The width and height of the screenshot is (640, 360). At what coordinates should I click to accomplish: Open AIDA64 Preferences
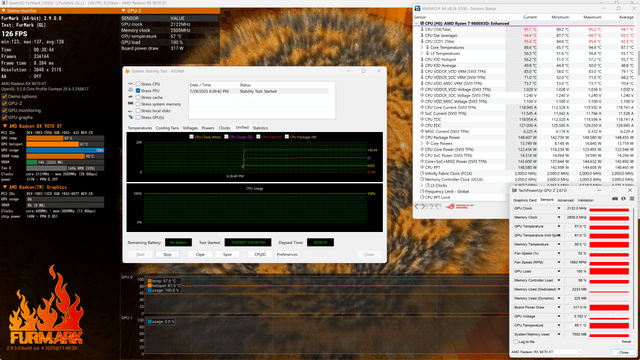click(287, 254)
